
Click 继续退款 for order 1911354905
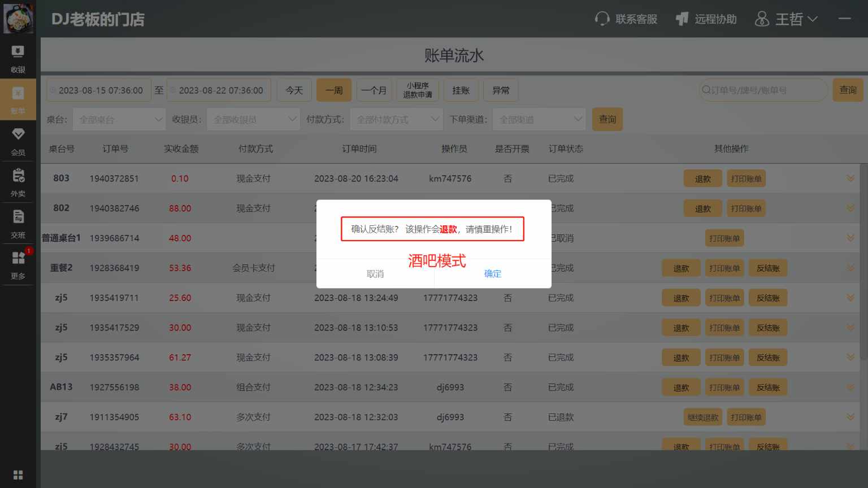pyautogui.click(x=703, y=417)
